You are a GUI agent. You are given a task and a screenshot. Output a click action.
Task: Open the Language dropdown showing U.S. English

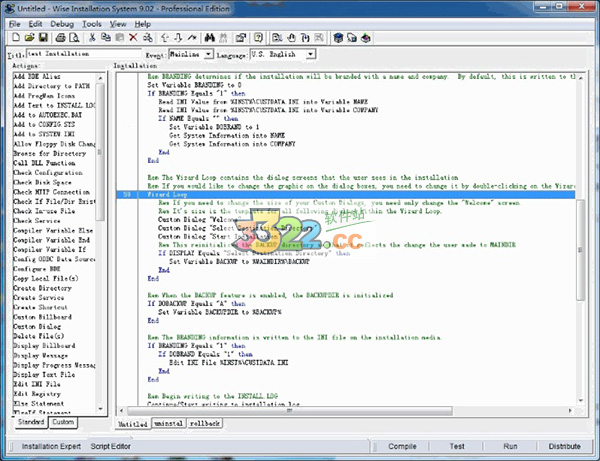(x=310, y=54)
